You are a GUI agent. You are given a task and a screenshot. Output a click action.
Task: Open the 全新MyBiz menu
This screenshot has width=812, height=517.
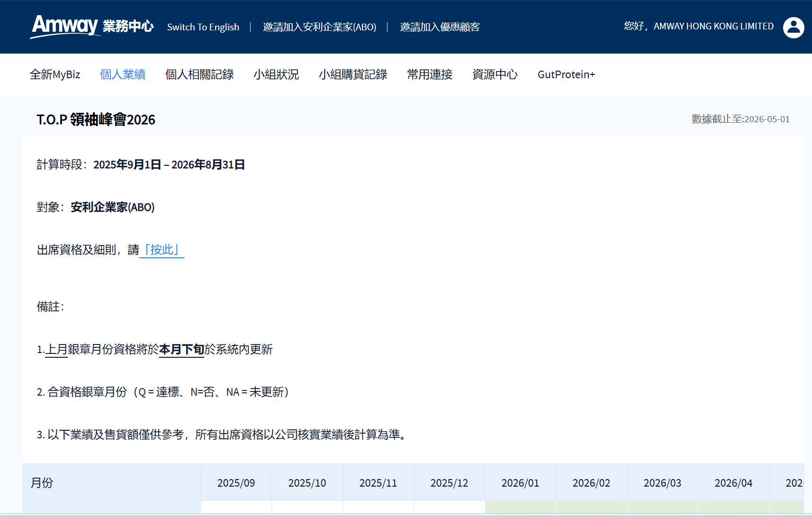point(55,74)
